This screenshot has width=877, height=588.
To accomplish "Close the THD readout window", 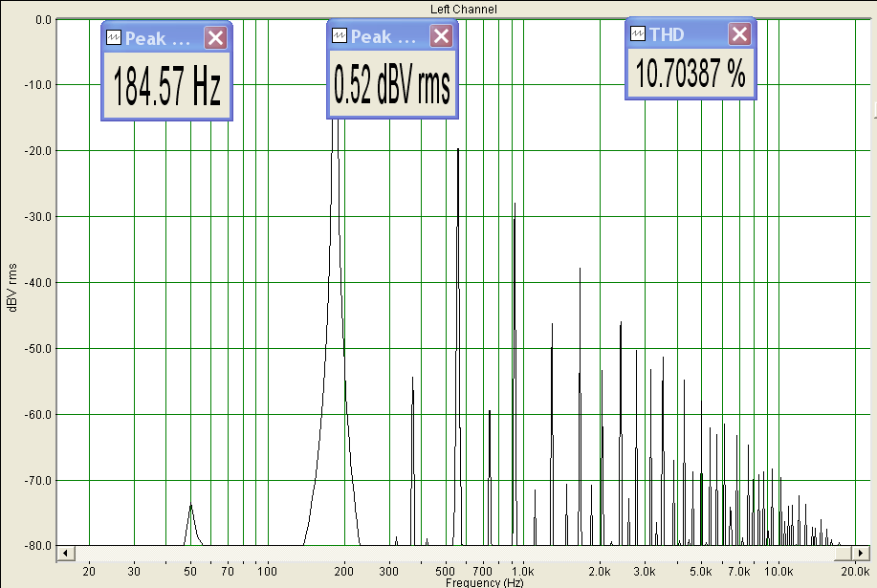I will [x=739, y=34].
